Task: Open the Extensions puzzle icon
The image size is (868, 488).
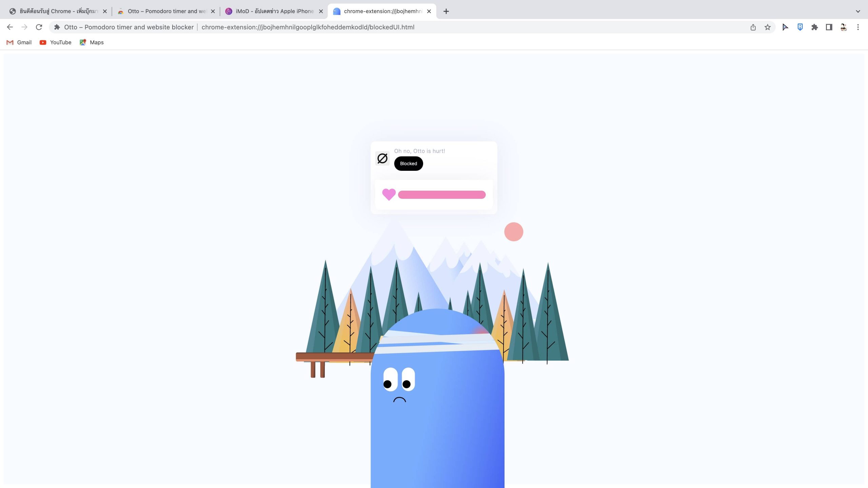Action: click(x=814, y=27)
